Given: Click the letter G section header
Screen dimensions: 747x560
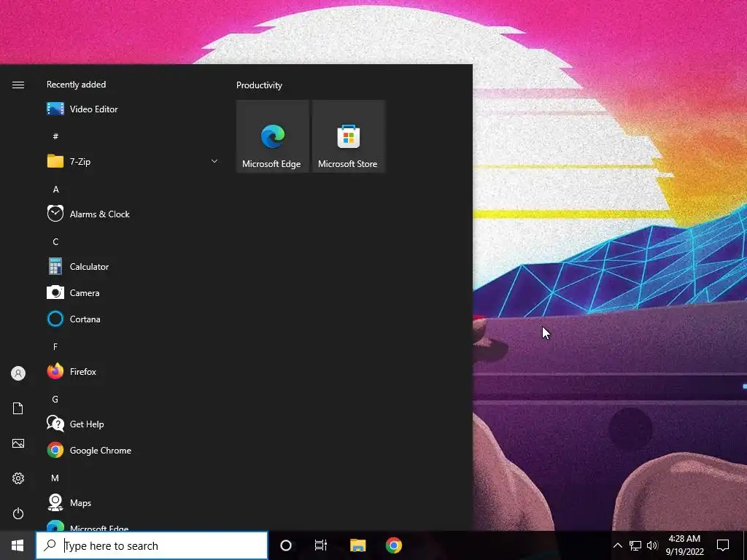Looking at the screenshot, I should click(55, 399).
